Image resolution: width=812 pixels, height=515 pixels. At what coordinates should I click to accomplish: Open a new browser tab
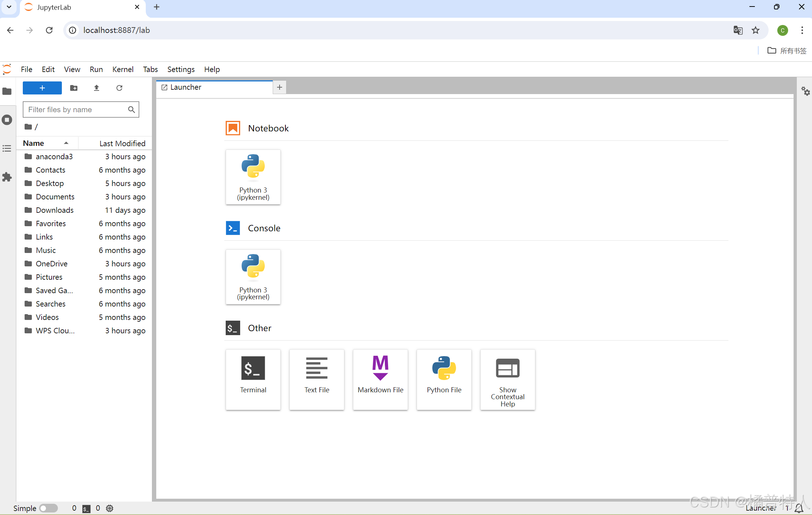(x=157, y=7)
